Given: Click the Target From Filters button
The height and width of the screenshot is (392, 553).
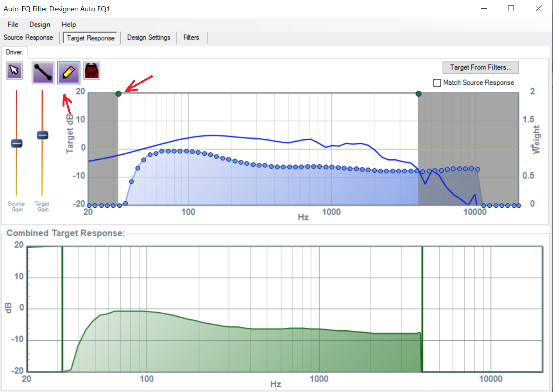Looking at the screenshot, I should tap(480, 68).
